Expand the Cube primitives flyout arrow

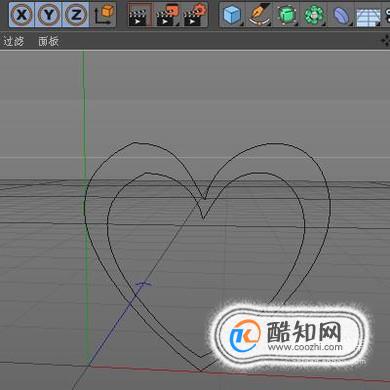click(242, 24)
